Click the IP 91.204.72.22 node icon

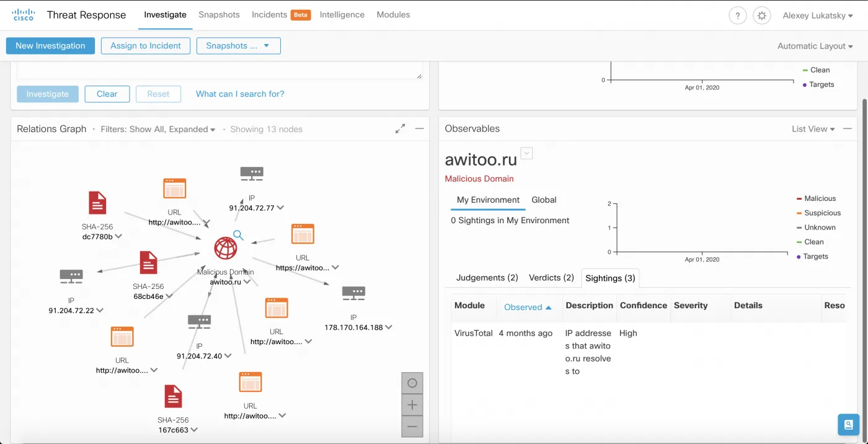pos(71,277)
